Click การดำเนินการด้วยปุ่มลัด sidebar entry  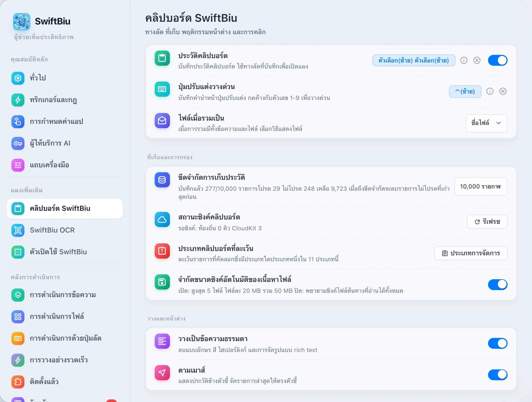click(65, 338)
